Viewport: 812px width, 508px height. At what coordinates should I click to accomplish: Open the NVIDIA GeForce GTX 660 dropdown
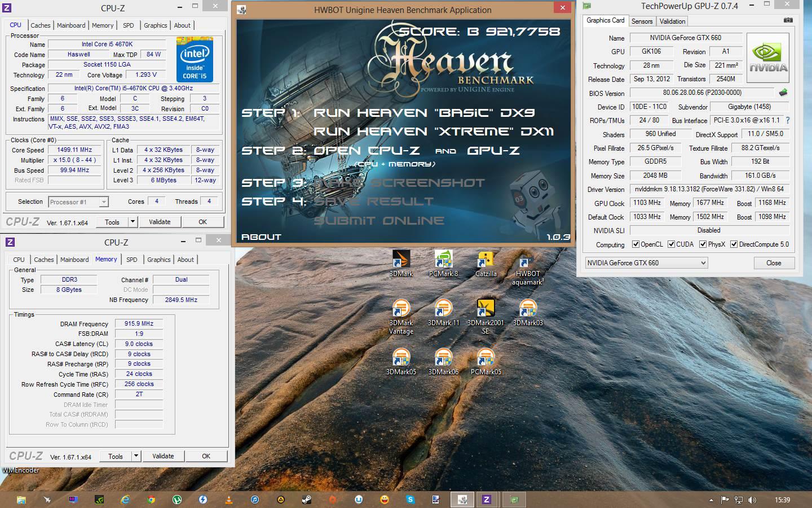(646, 263)
